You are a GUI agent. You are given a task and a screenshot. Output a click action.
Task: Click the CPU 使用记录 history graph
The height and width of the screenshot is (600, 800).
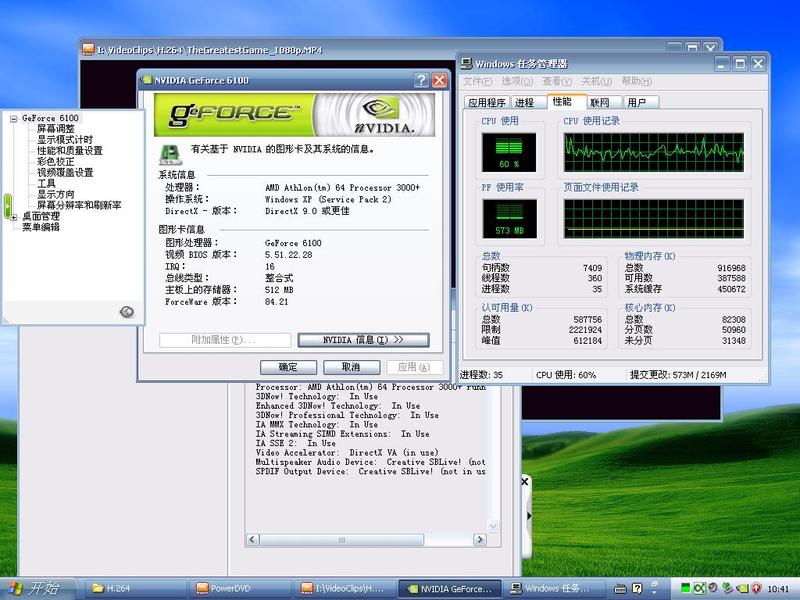click(654, 153)
